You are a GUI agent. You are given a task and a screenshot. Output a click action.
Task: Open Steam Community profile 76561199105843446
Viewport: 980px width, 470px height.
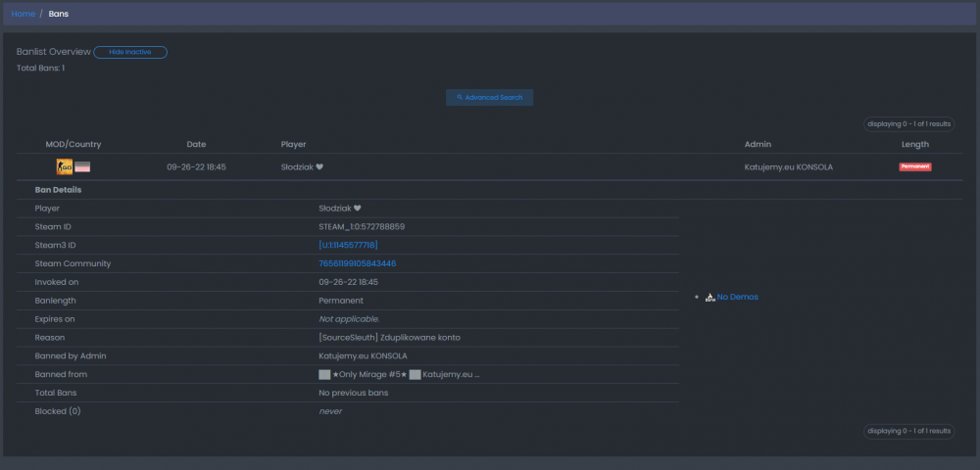click(x=358, y=263)
